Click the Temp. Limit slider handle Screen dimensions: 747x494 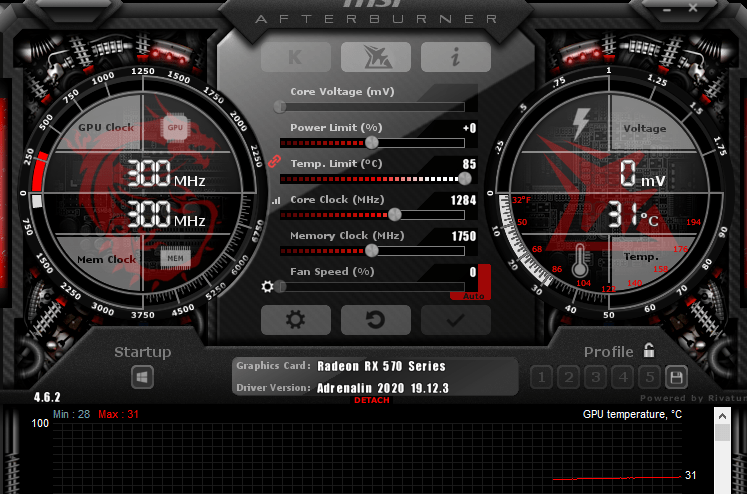(464, 179)
